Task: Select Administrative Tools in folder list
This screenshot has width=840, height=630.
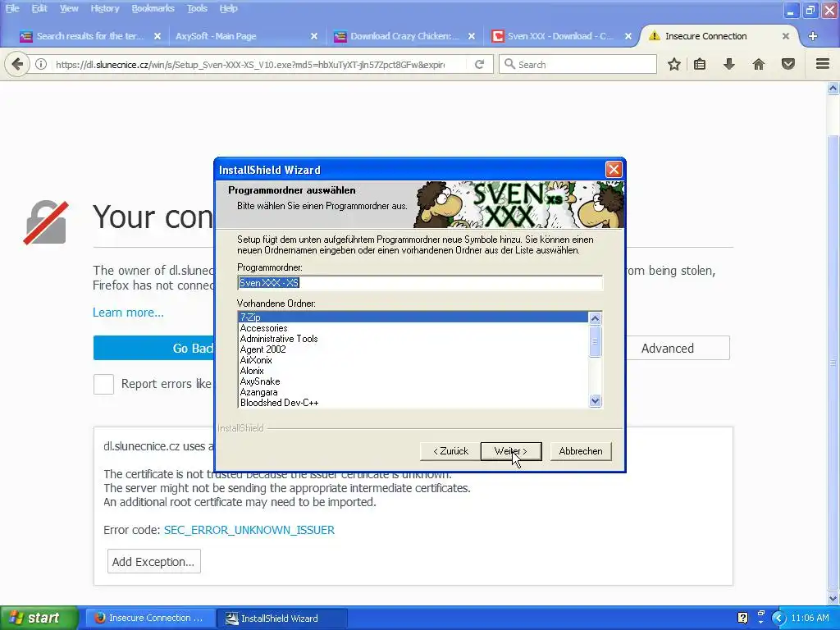Action: point(413,339)
